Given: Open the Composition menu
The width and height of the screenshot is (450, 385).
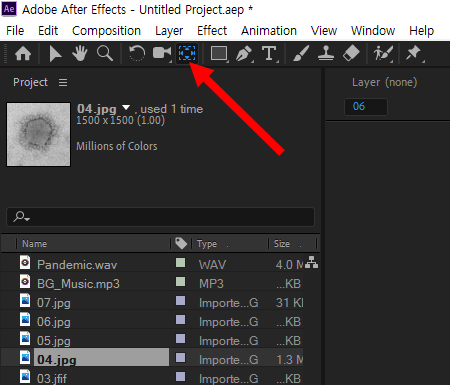Looking at the screenshot, I should click(x=106, y=31).
